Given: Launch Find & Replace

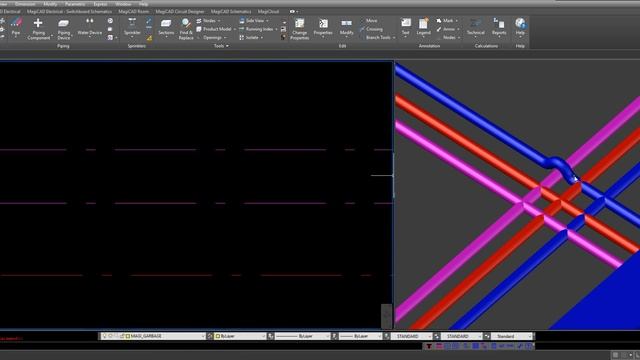Looking at the screenshot, I should 186,29.
